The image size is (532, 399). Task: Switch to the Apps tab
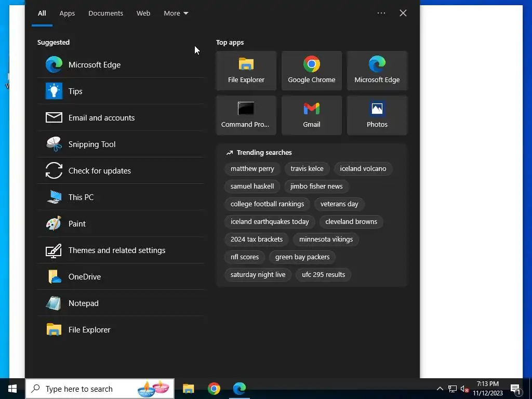coord(67,13)
